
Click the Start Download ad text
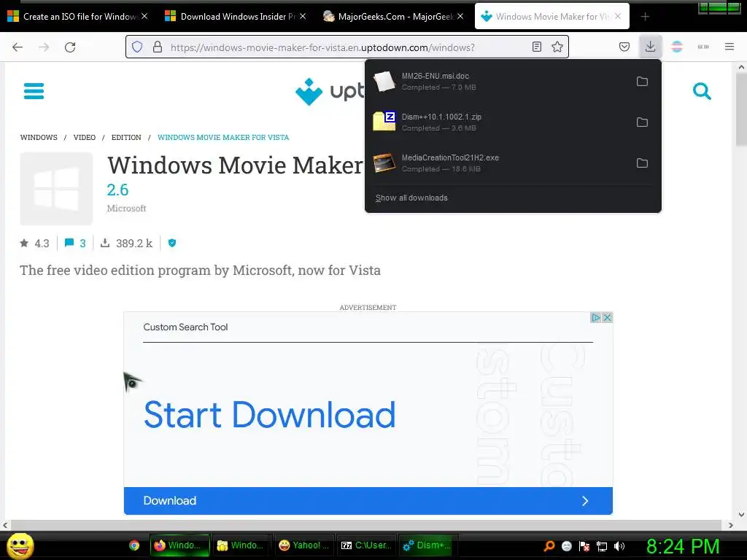coord(270,414)
